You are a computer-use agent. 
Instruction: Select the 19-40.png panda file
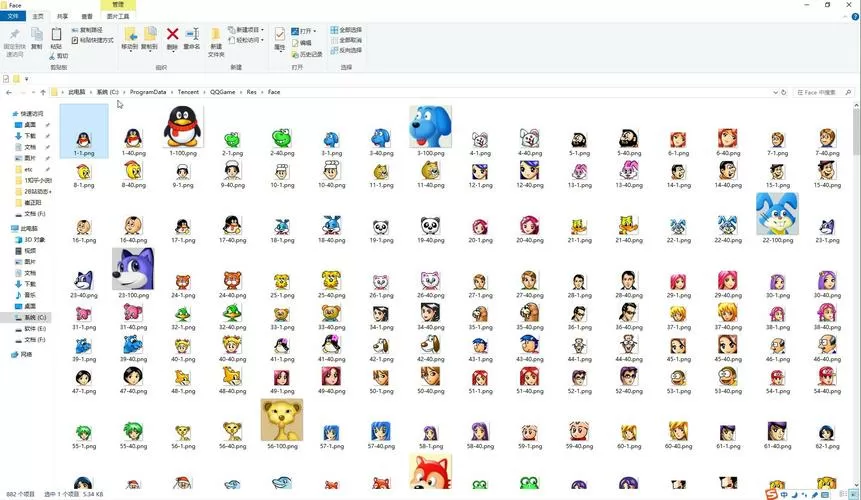click(430, 229)
